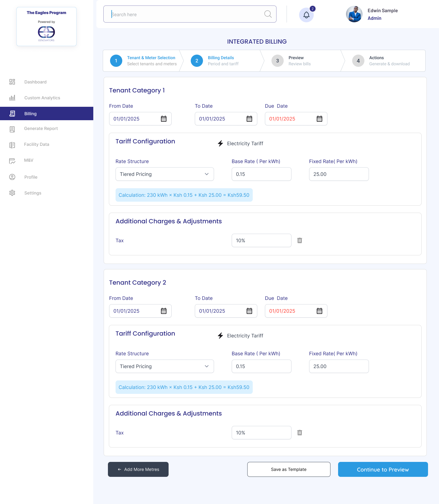
Task: Click the Profile user icon in sidebar
Action: pyautogui.click(x=12, y=177)
